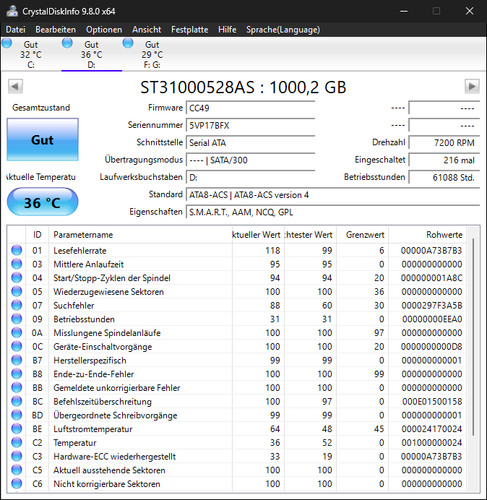Click the Gesamtzustand label
This screenshot has height=500, width=487.
(x=41, y=108)
